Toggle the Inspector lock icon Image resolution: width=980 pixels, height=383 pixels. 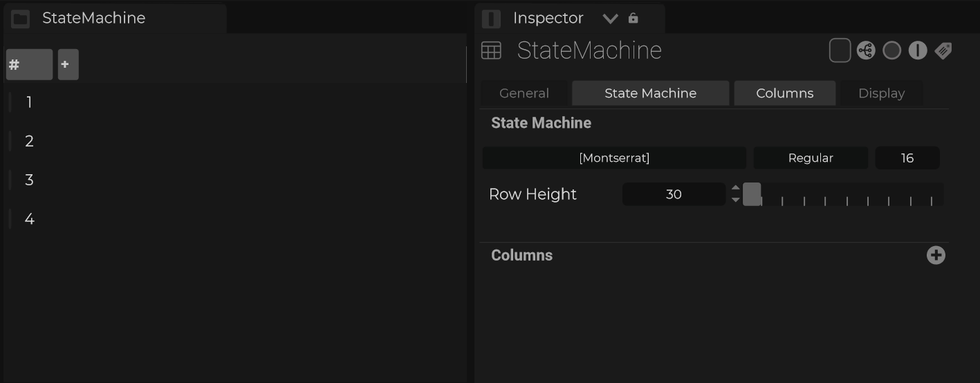633,19
